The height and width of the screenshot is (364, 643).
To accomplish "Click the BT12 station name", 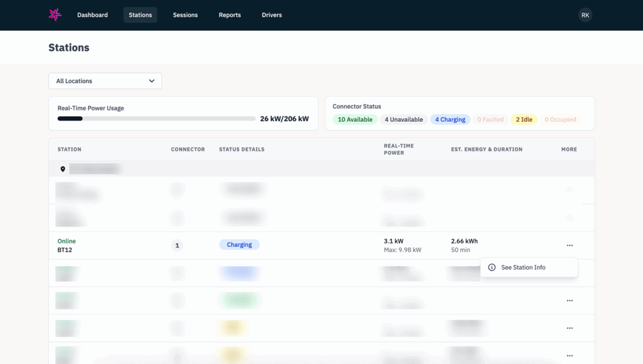I will 65,250.
